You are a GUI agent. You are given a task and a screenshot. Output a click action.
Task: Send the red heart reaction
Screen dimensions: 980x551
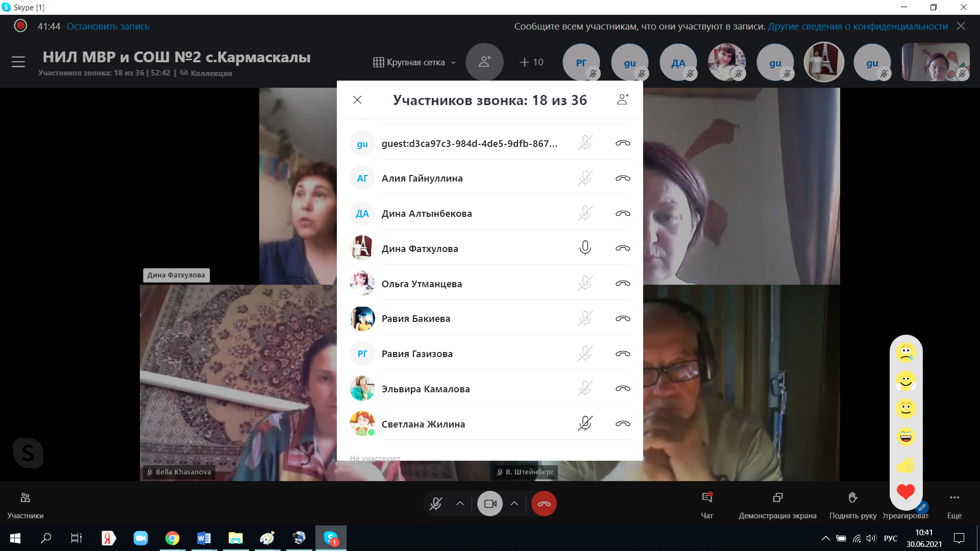pyautogui.click(x=905, y=492)
